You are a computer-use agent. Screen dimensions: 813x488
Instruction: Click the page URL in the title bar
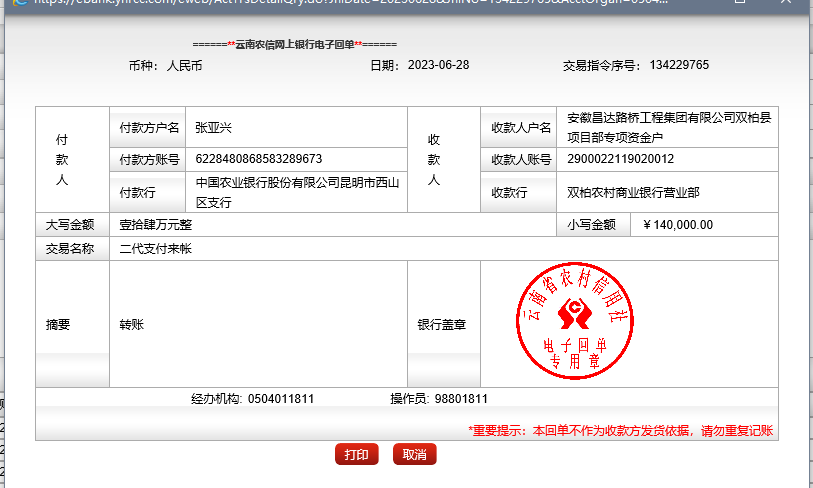[300, 4]
